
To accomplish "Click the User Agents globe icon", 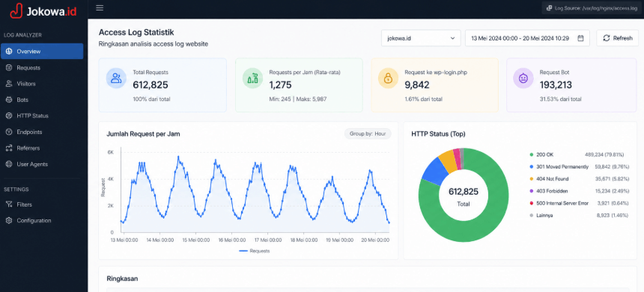I will tap(9, 164).
